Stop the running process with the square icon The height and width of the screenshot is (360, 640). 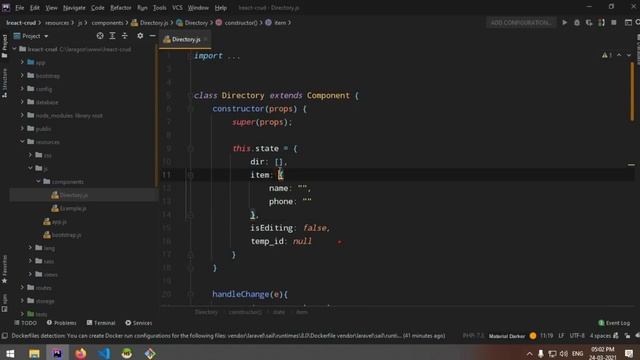pos(613,23)
